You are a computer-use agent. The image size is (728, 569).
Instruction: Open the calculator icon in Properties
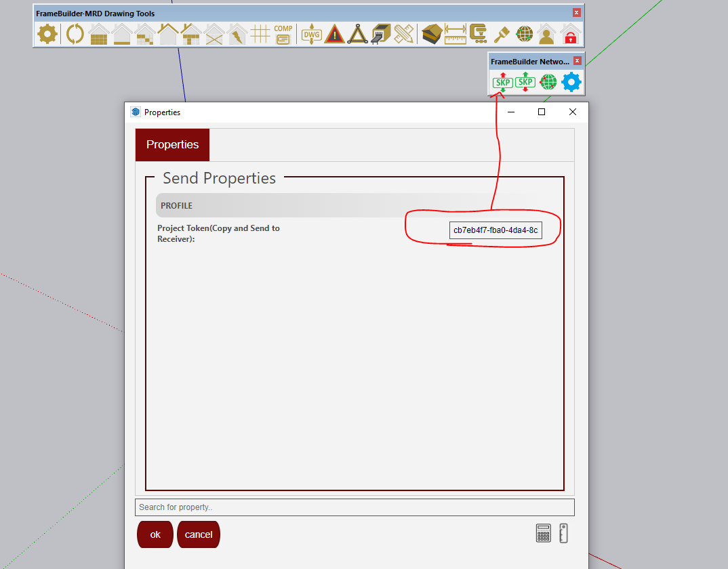coord(543,533)
